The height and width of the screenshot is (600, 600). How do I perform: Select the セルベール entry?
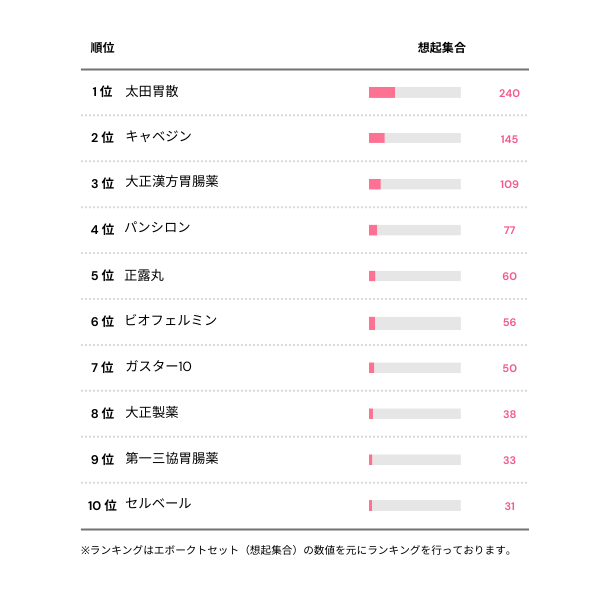coord(158,504)
